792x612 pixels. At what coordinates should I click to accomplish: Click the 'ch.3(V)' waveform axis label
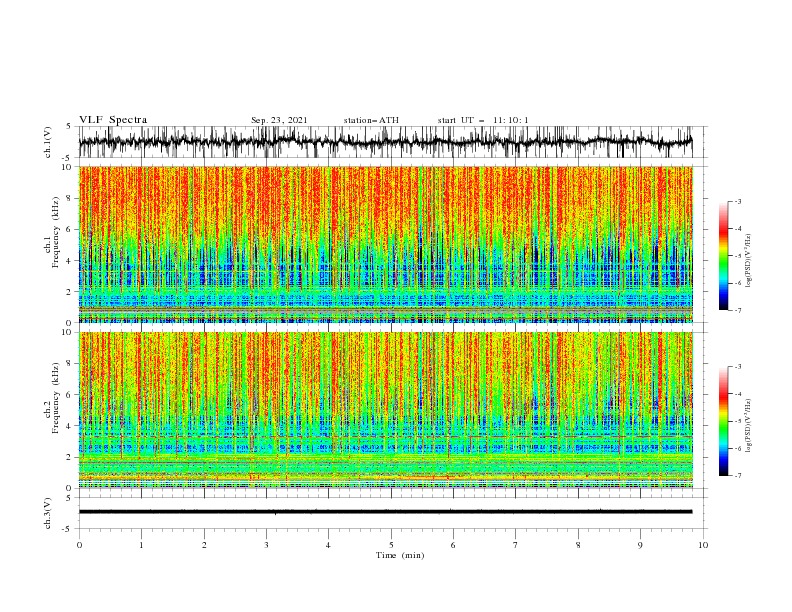(x=48, y=513)
